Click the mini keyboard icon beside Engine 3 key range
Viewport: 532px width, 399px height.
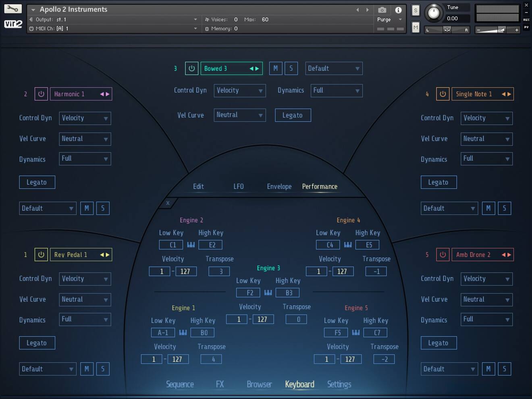click(x=268, y=293)
